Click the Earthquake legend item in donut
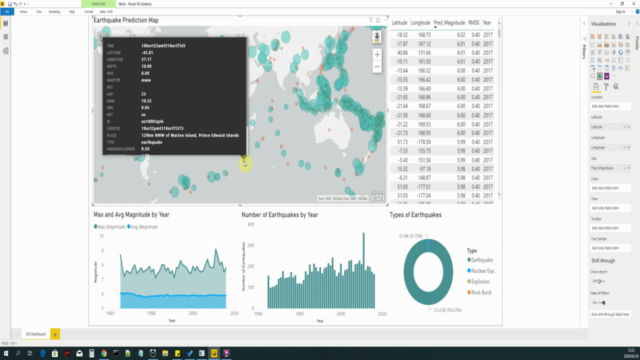This screenshot has height=360, width=640. 480,260
